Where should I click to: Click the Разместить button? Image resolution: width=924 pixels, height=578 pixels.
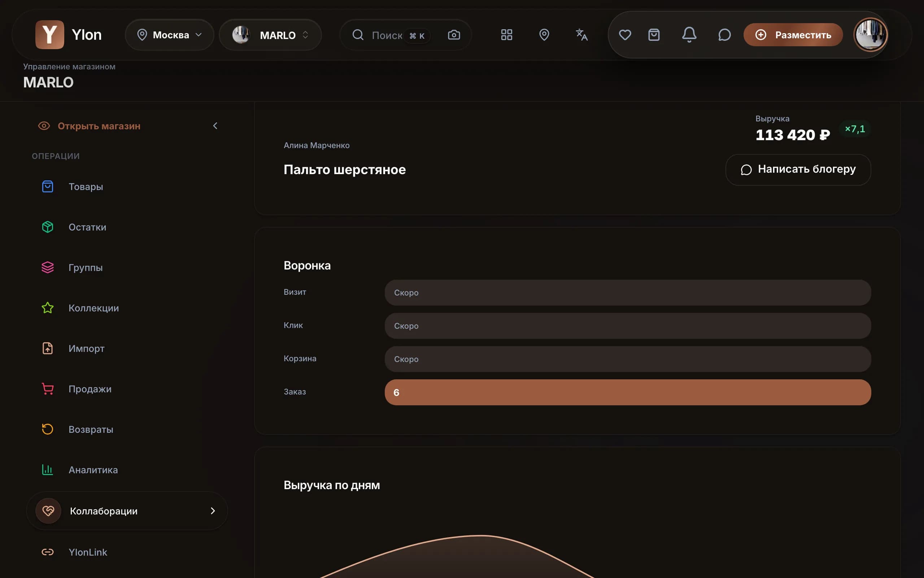[x=793, y=35]
